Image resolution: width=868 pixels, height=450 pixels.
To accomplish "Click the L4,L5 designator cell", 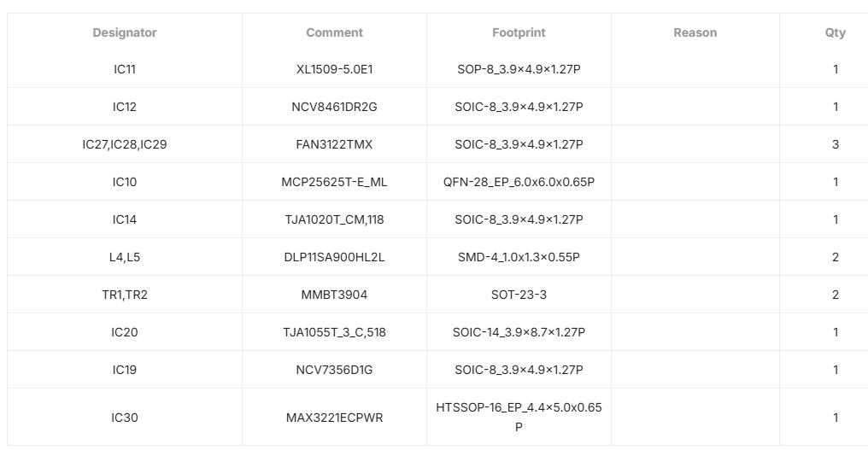I will click(x=125, y=257).
